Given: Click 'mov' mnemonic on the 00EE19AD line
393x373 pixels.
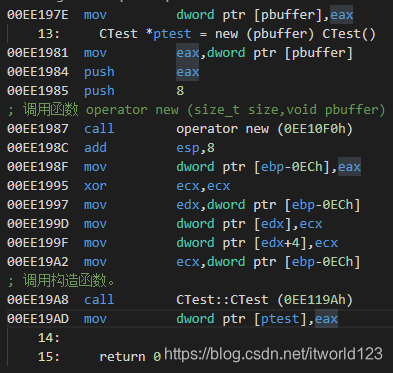Looking at the screenshot, I should tap(95, 319).
